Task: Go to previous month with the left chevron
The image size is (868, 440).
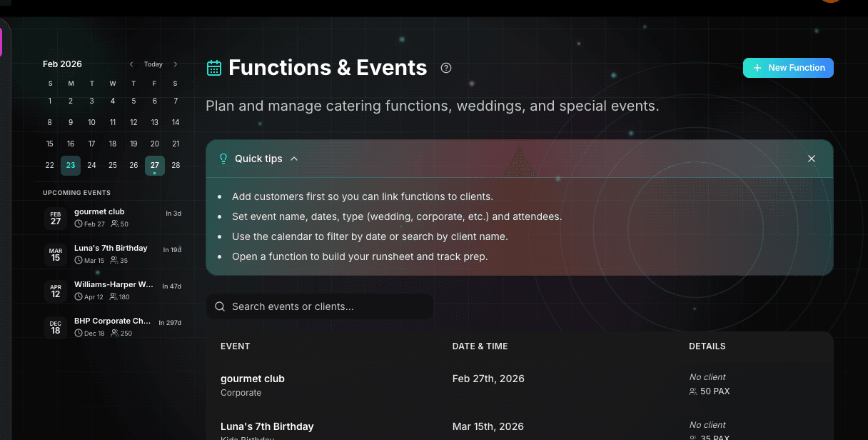Action: [131, 64]
